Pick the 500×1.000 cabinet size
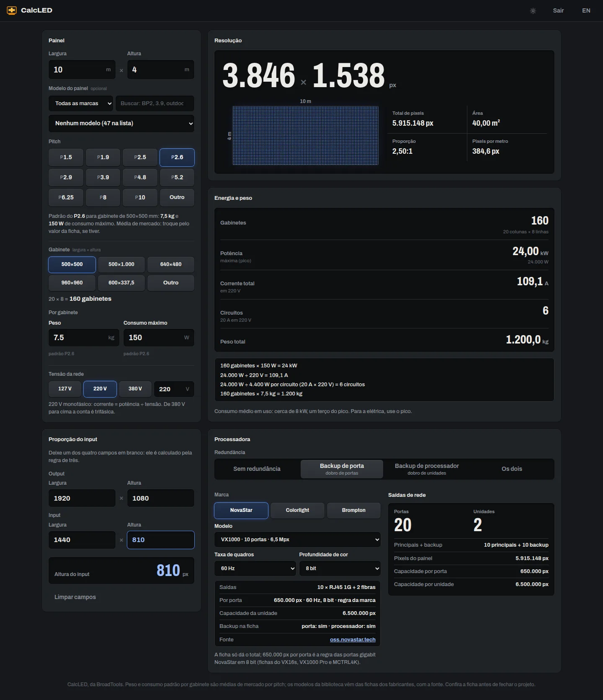Image resolution: width=603 pixels, height=700 pixels. 121,265
